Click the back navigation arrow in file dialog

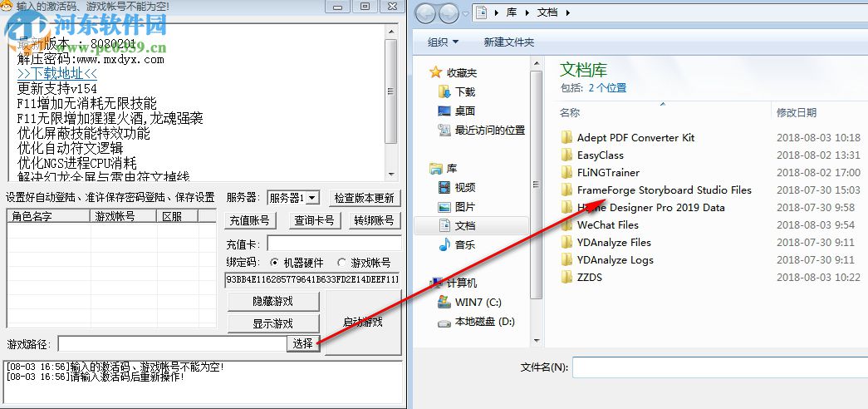pos(426,12)
